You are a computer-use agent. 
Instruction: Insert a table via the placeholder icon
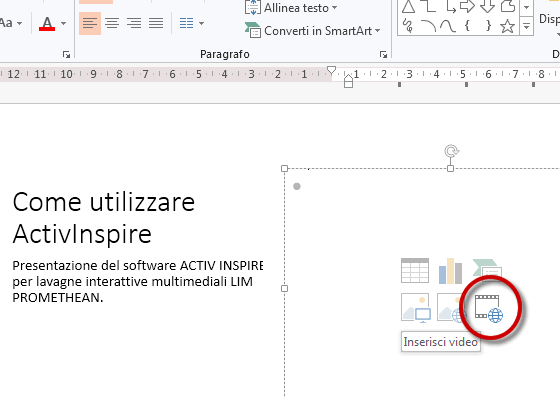415,271
